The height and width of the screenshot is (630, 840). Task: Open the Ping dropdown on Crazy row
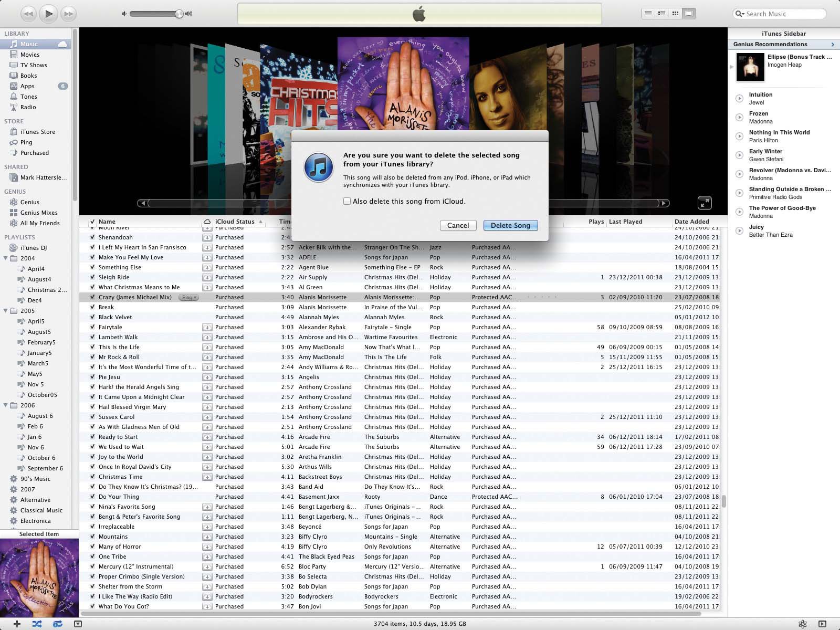[188, 297]
